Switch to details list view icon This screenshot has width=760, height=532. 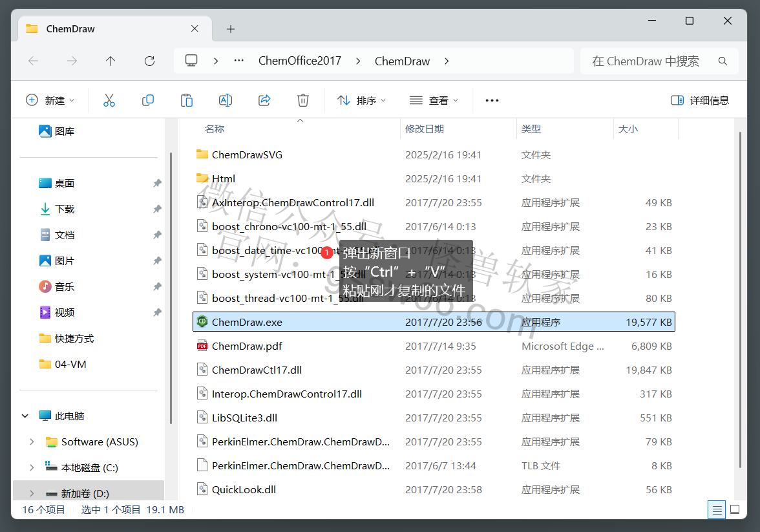click(717, 509)
